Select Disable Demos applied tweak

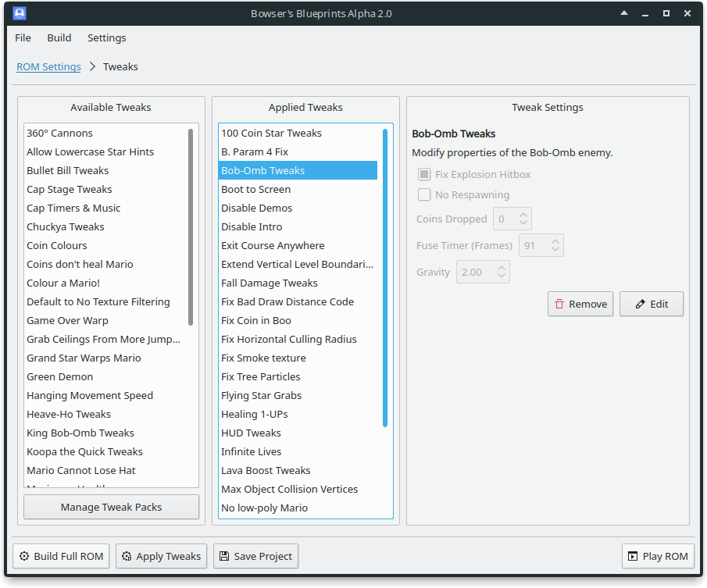tap(298, 208)
